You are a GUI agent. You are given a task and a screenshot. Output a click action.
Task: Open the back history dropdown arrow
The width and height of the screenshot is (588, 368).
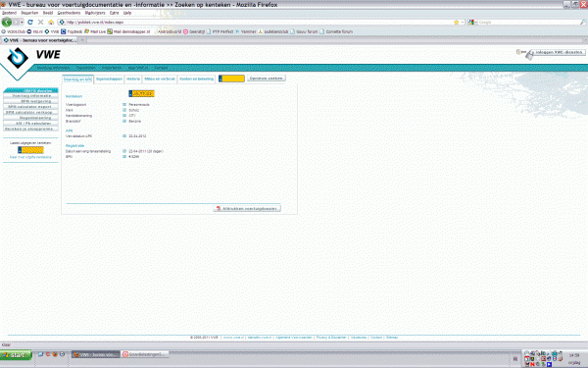tap(22, 23)
